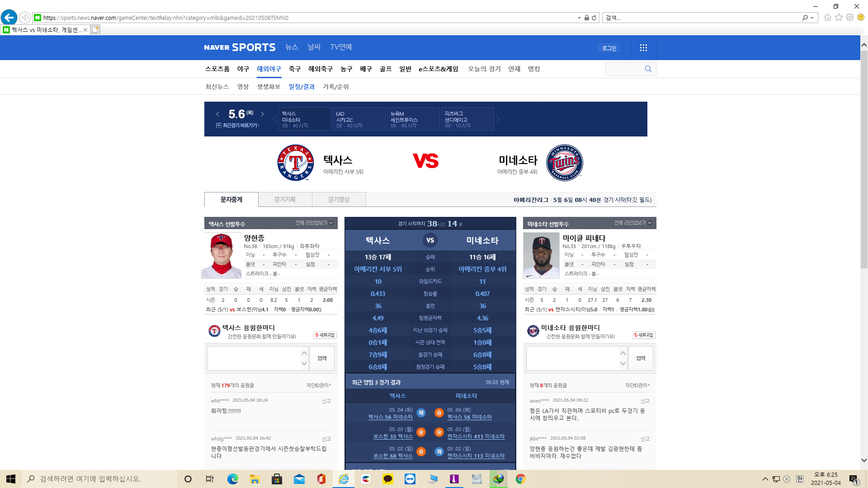868x488 pixels.
Task: Click the Minnesota Twins team logo
Action: pos(565,163)
